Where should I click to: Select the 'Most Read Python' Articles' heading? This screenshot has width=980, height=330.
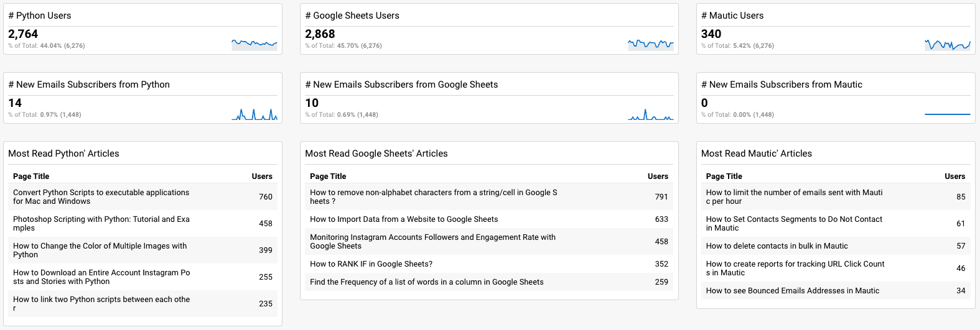tap(63, 154)
